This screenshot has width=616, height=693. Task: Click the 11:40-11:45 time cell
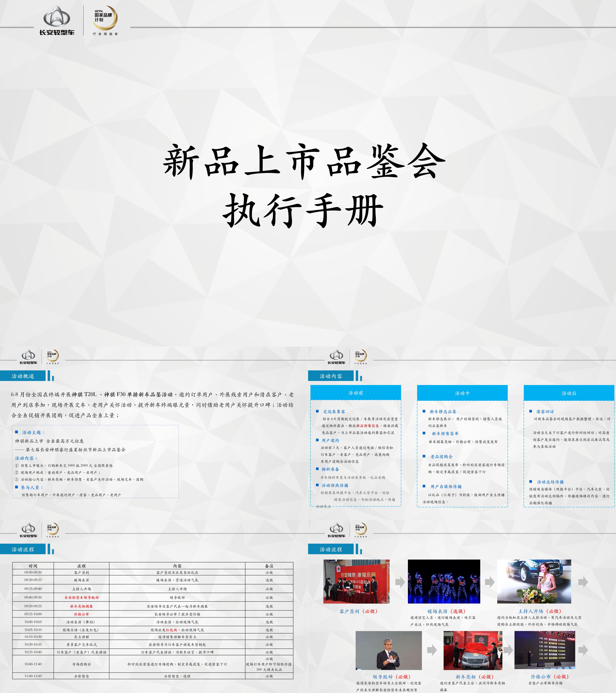[x=33, y=676]
